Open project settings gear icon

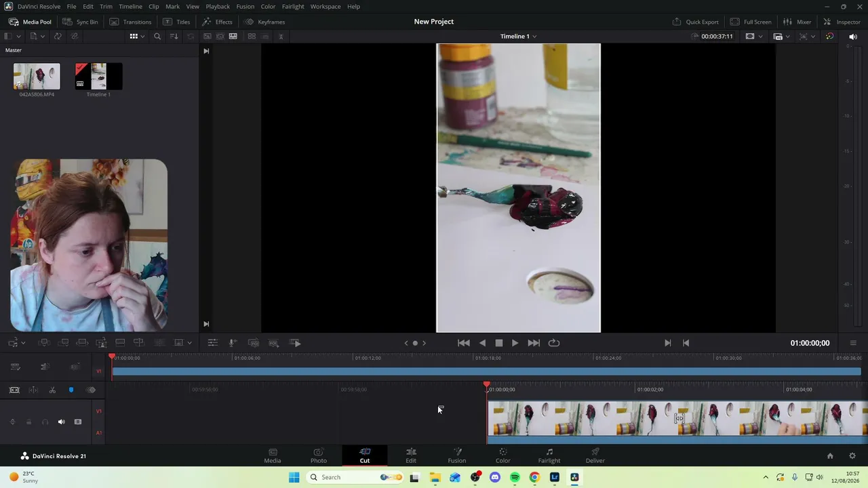click(x=852, y=456)
